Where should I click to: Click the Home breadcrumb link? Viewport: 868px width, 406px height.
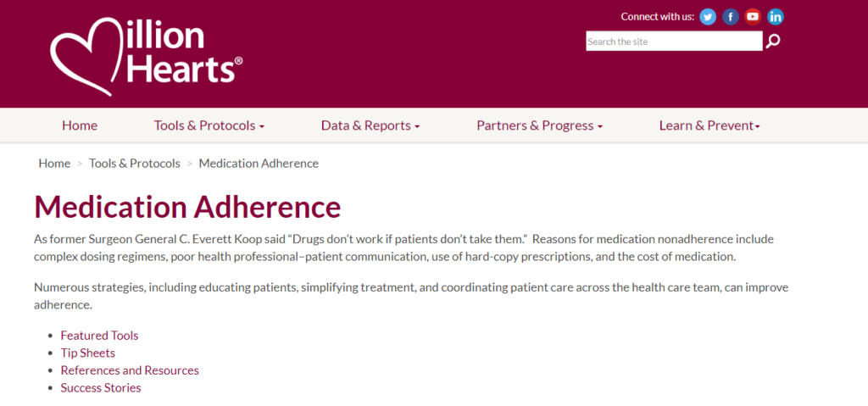(x=54, y=164)
